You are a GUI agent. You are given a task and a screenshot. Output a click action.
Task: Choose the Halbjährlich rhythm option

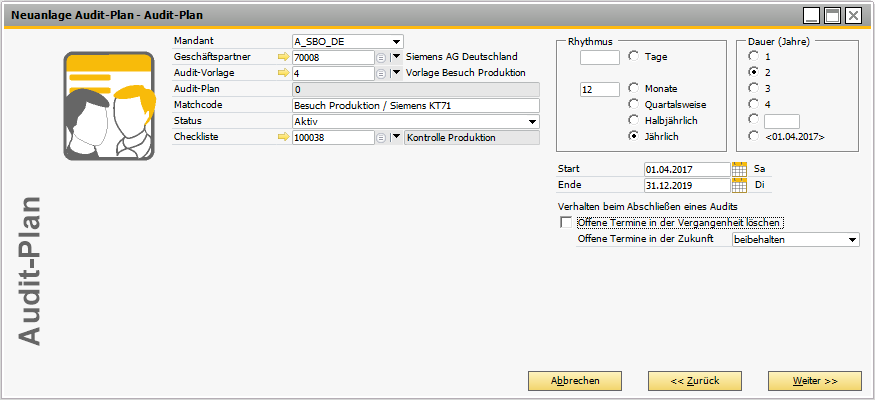click(633, 120)
